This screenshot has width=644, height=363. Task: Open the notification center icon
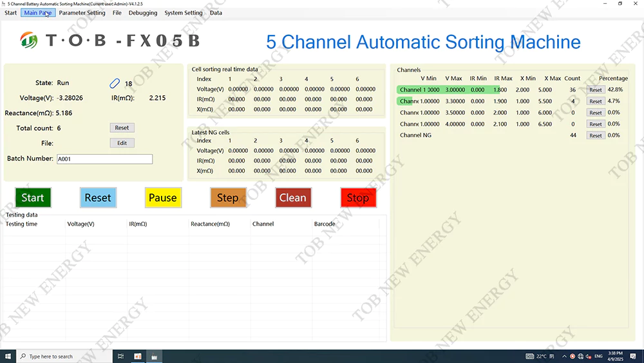pos(634,356)
